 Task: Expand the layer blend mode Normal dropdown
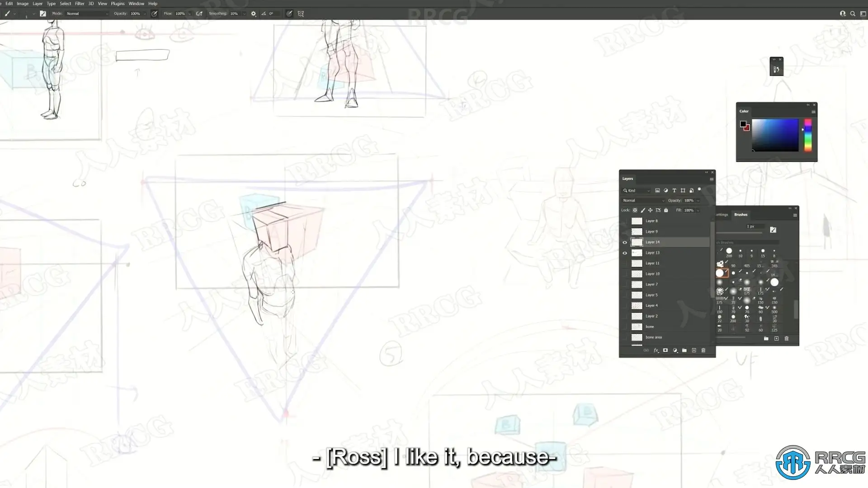pyautogui.click(x=643, y=200)
